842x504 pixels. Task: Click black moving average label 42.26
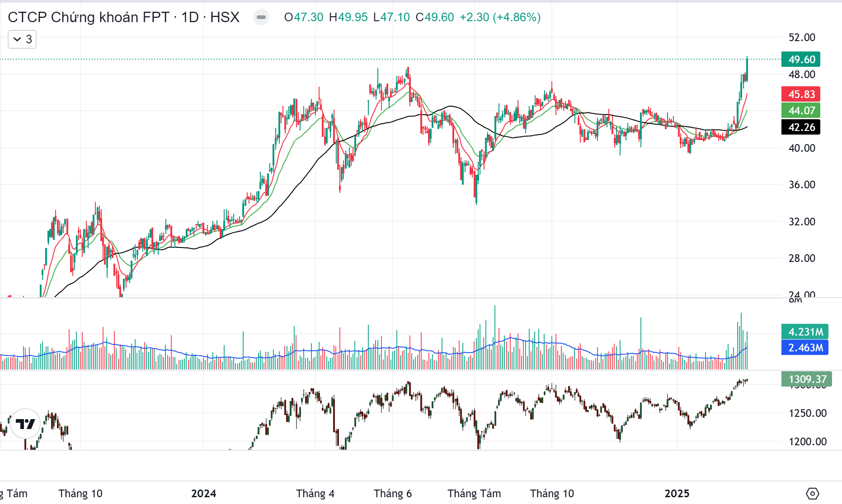pos(801,127)
